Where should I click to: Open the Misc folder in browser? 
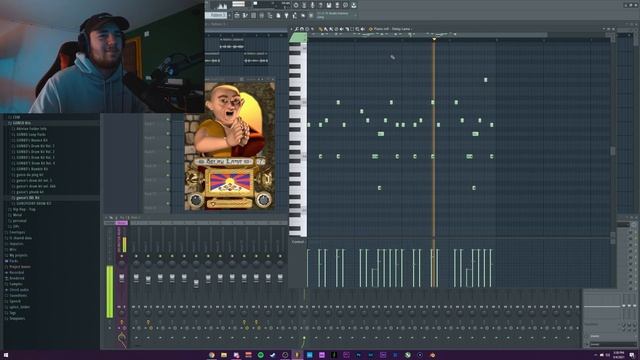tap(13, 249)
